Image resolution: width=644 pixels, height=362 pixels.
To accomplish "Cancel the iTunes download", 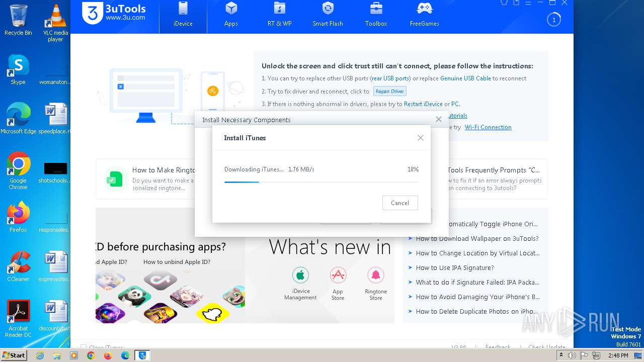I will [400, 203].
